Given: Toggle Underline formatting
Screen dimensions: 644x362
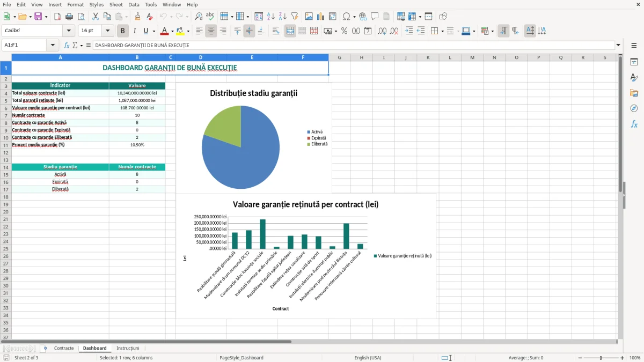Looking at the screenshot, I should tap(147, 31).
